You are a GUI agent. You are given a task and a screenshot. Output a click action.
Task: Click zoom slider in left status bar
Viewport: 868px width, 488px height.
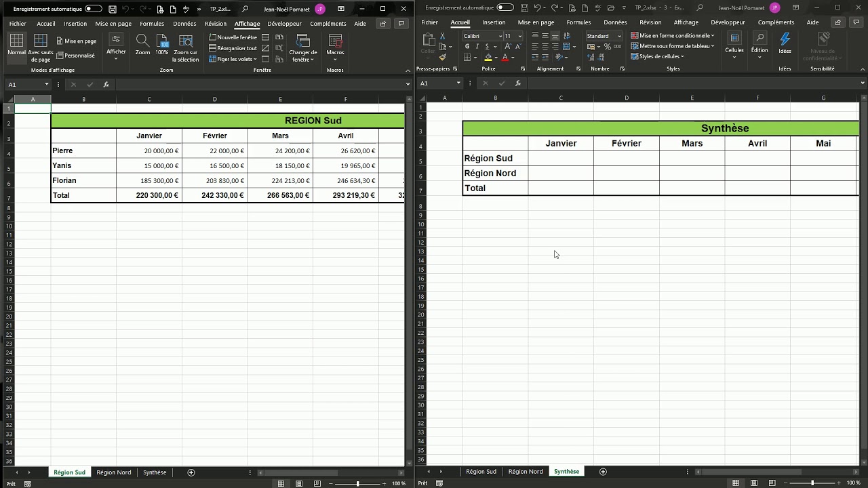point(357,483)
